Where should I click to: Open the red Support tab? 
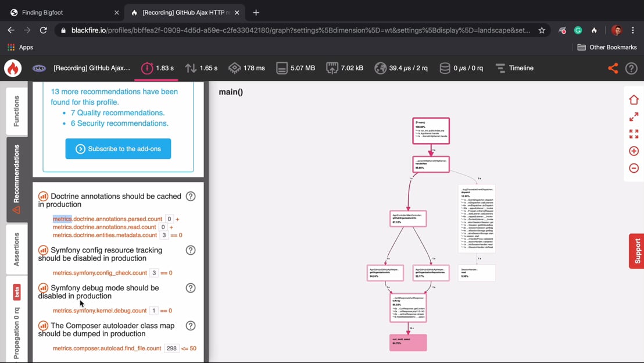coord(636,251)
